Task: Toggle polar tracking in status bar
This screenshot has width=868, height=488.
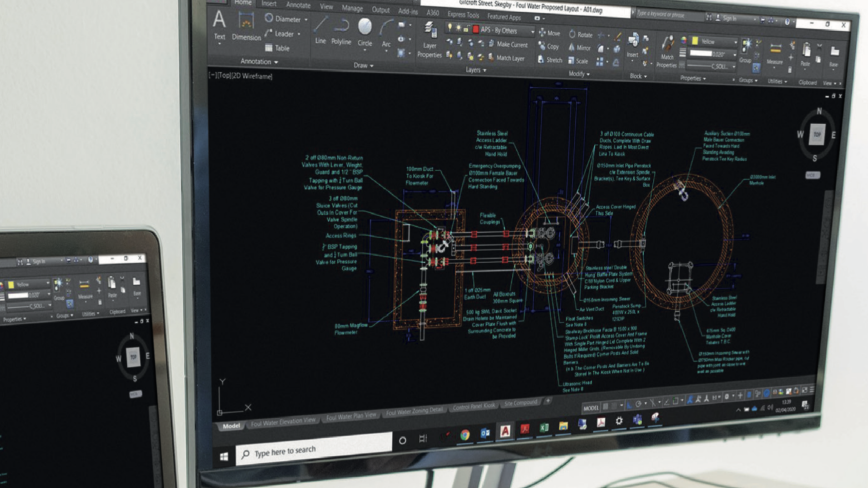Action: pos(638,404)
